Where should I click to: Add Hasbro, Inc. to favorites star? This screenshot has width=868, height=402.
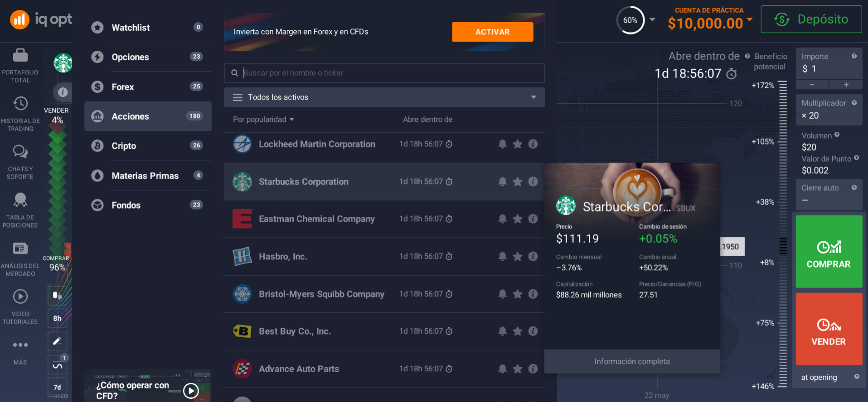pyautogui.click(x=518, y=256)
